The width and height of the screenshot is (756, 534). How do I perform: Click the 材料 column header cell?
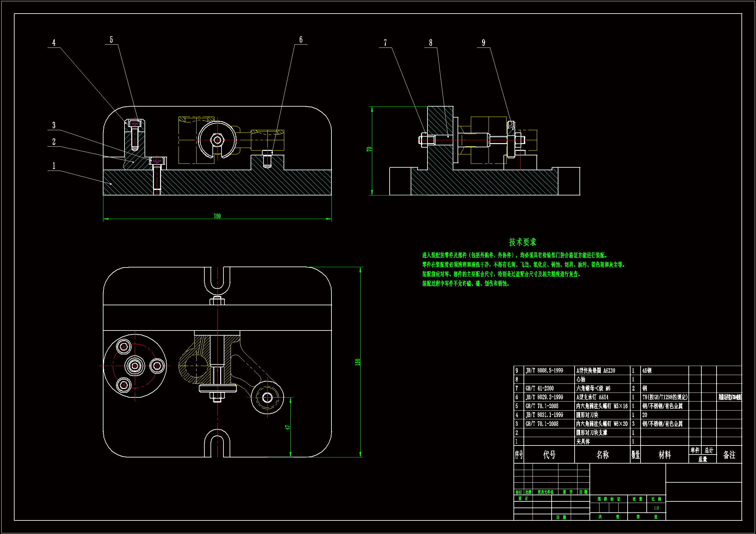[664, 455]
